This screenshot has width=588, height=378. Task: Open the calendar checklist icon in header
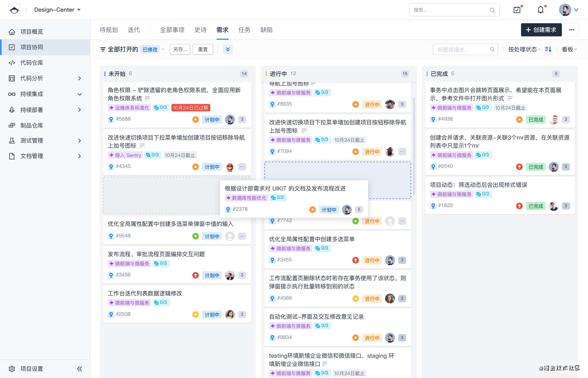pos(517,10)
